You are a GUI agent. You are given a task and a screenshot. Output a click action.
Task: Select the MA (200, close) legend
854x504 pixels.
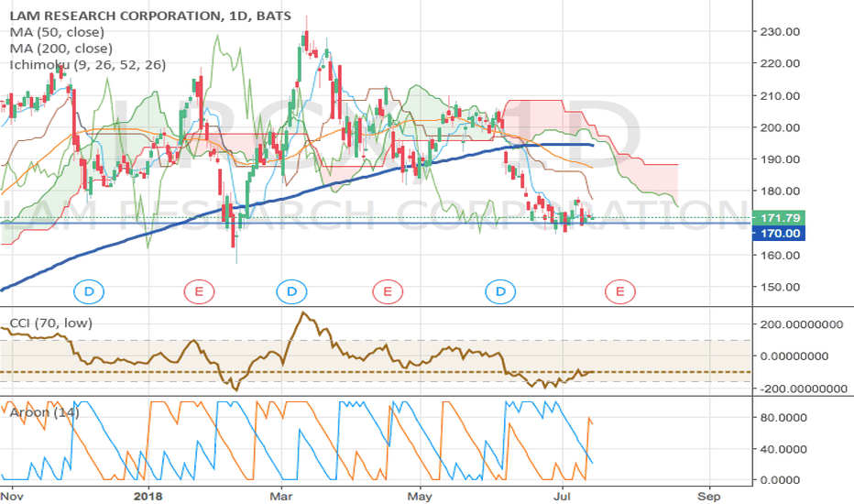pyautogui.click(x=61, y=49)
